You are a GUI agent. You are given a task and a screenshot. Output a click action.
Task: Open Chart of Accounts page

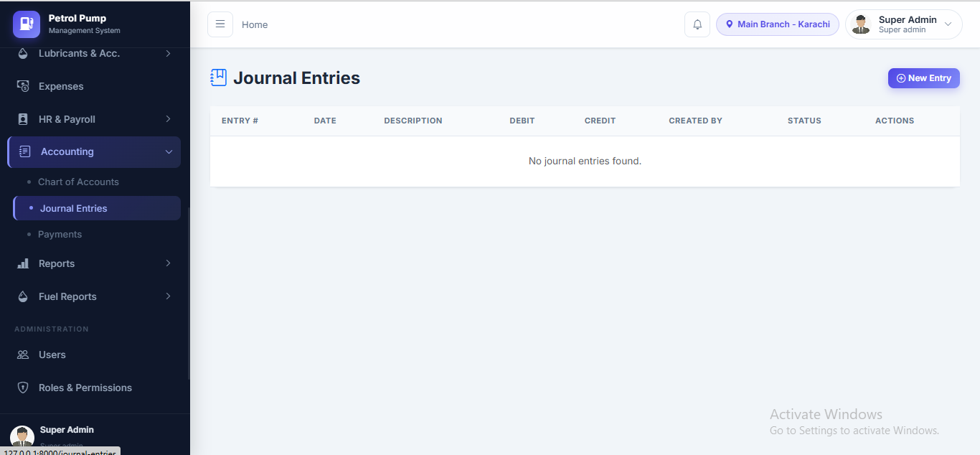tap(78, 182)
